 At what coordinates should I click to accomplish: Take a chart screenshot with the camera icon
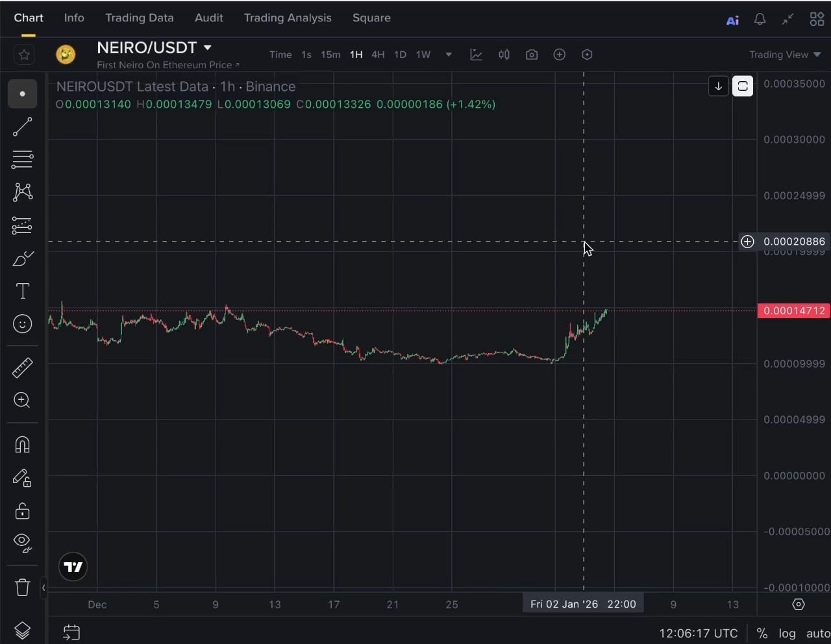pyautogui.click(x=532, y=55)
